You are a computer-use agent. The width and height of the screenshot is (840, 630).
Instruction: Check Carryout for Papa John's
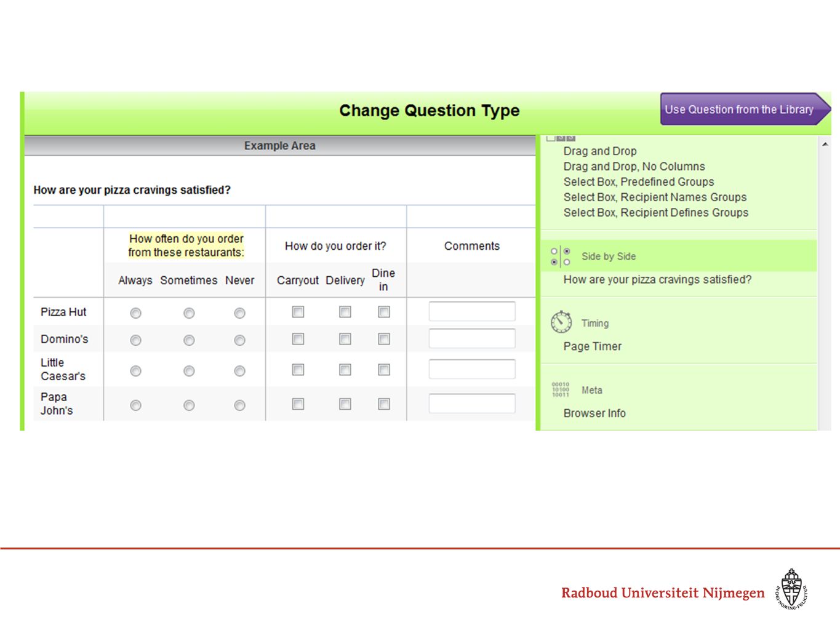click(x=298, y=404)
